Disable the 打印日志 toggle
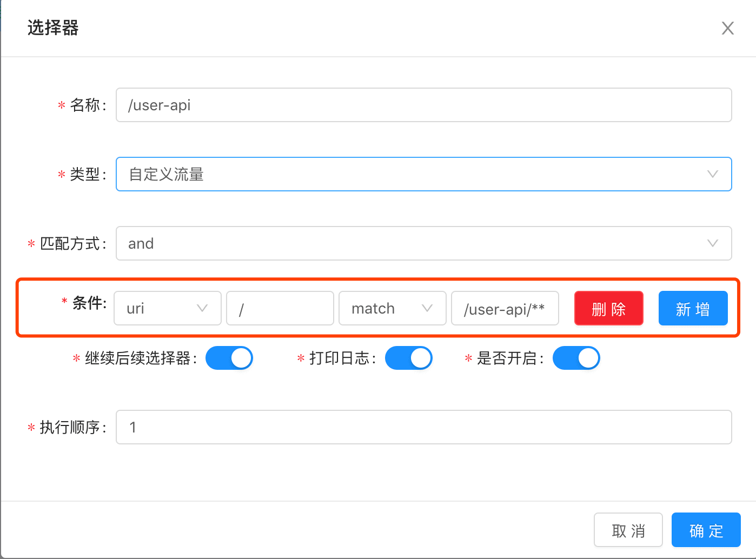The height and width of the screenshot is (559, 756). click(408, 357)
